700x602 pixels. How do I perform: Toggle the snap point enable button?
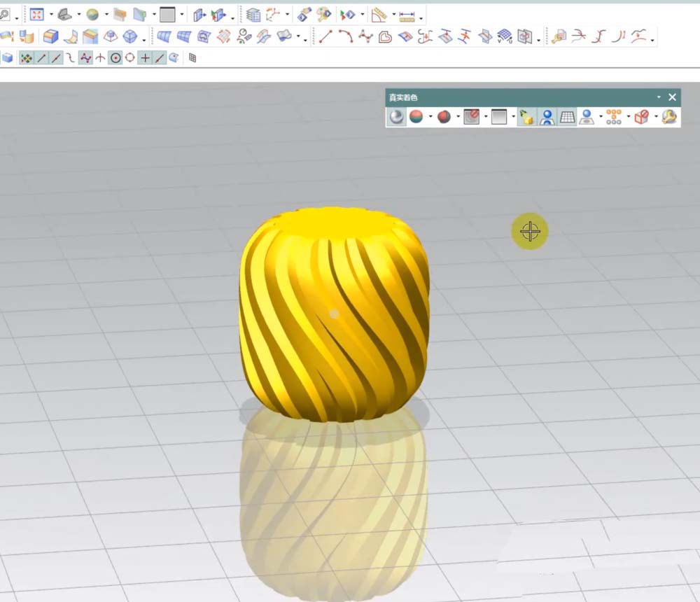[27, 58]
